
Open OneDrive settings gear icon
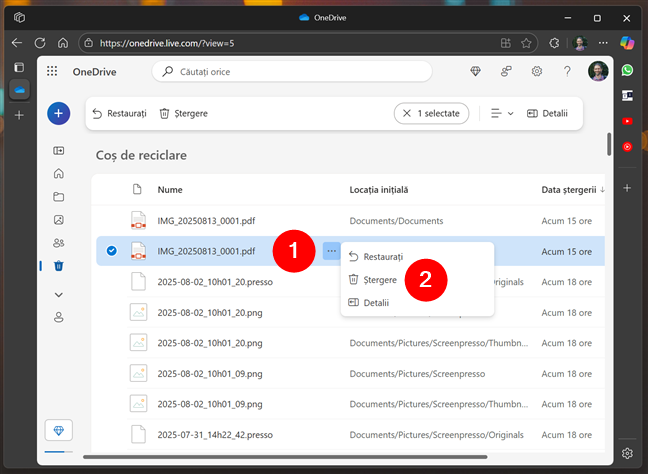537,71
